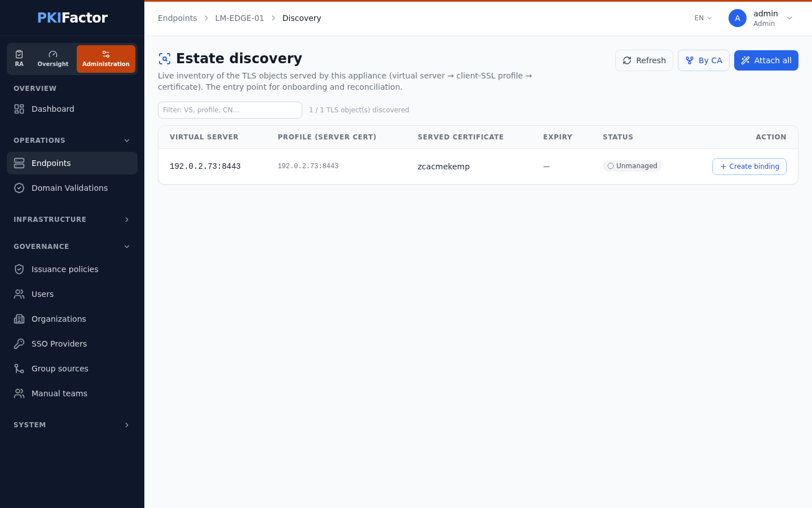The height and width of the screenshot is (508, 812).
Task: Click the Expiry column header
Action: point(558,137)
